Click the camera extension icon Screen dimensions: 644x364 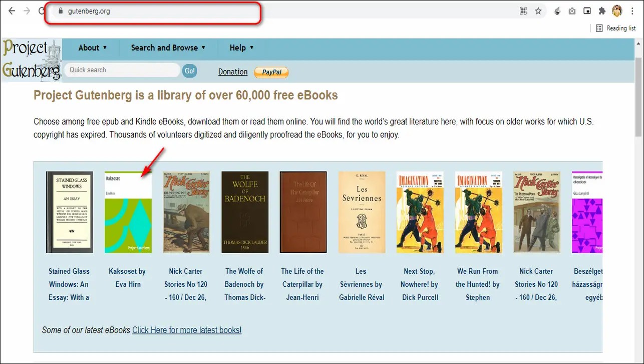572,11
